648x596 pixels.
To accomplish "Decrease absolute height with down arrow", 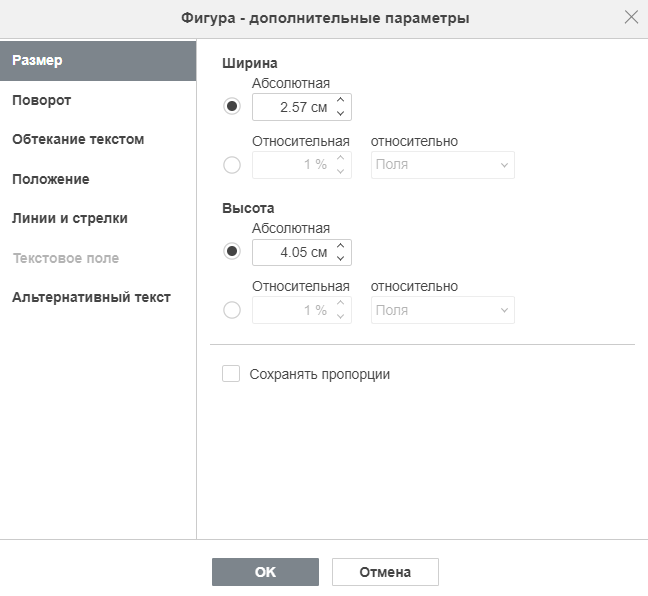I will click(341, 259).
